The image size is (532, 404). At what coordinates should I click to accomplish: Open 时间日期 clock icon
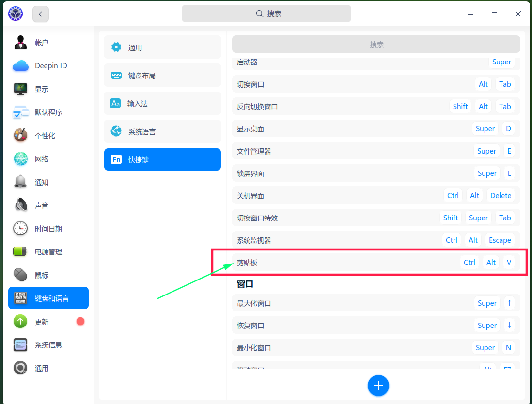pos(20,229)
